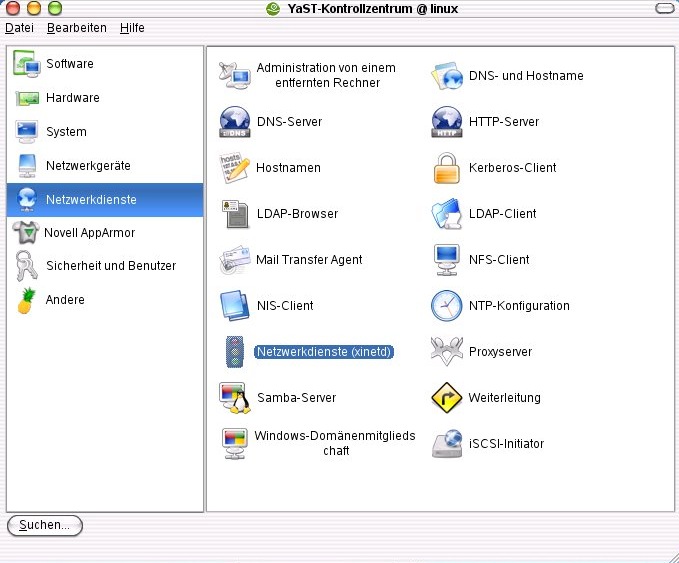Launch the DNS-Server module icon
The height and width of the screenshot is (563, 679).
pyautogui.click(x=234, y=122)
